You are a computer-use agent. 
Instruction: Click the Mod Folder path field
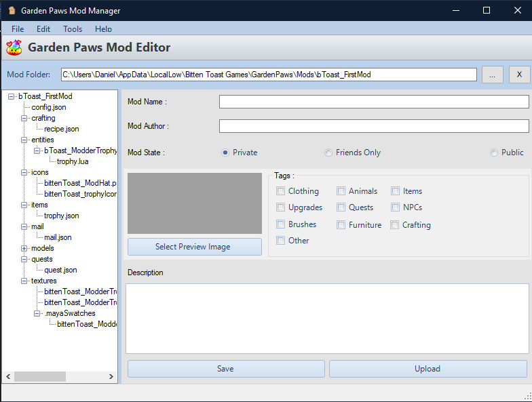pos(269,75)
